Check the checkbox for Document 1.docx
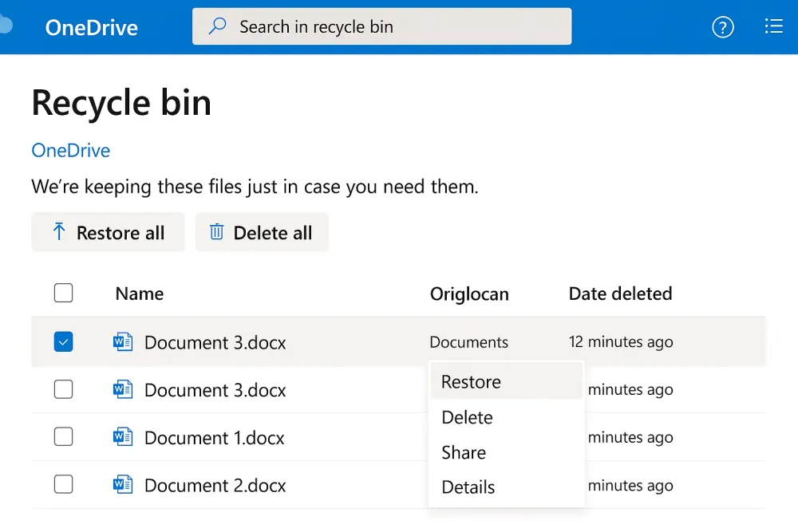This screenshot has height=532, width=798. point(63,437)
